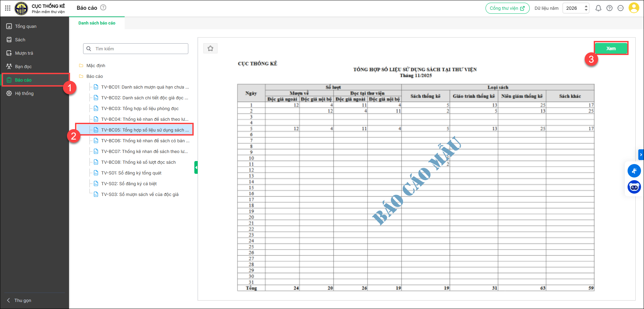Expand the Mặc định folder
Screen dimensions: 644x309
[x=95, y=65]
